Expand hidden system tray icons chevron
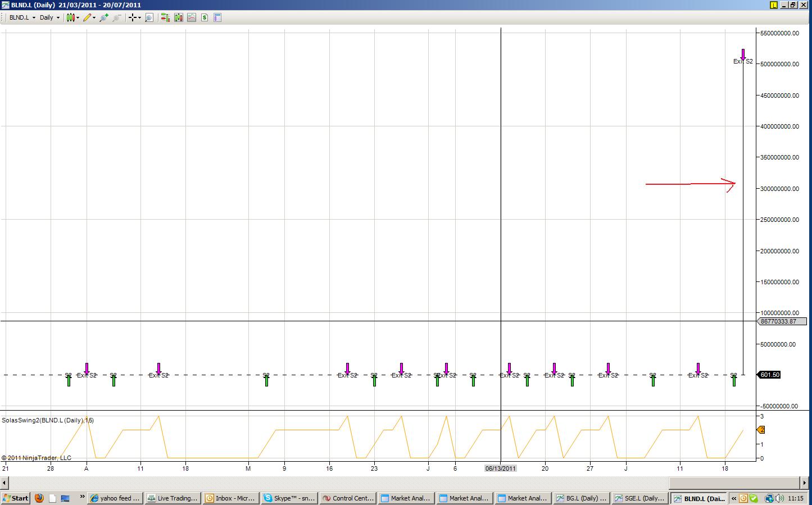Screen dimensions: 812x505 [733, 498]
